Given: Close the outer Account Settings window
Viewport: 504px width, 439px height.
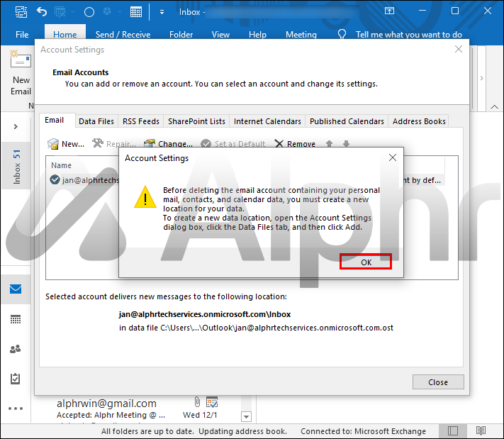Looking at the screenshot, I should pos(459,49).
